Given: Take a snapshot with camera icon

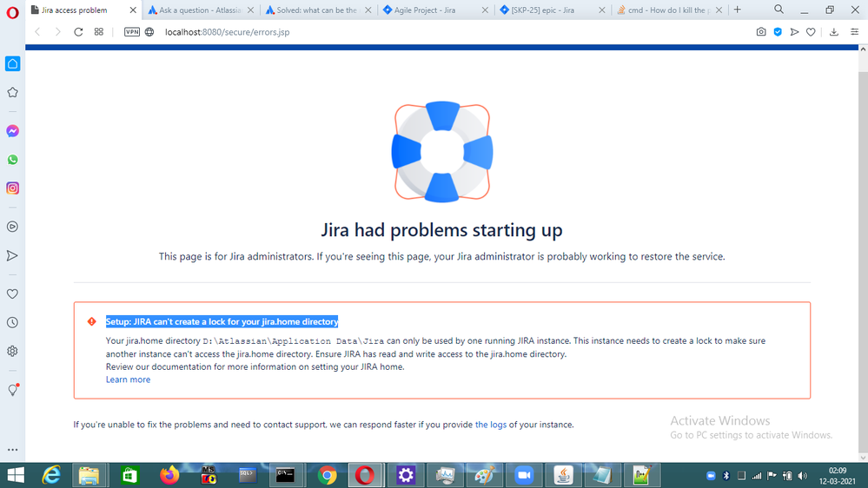Looking at the screenshot, I should 761,32.
